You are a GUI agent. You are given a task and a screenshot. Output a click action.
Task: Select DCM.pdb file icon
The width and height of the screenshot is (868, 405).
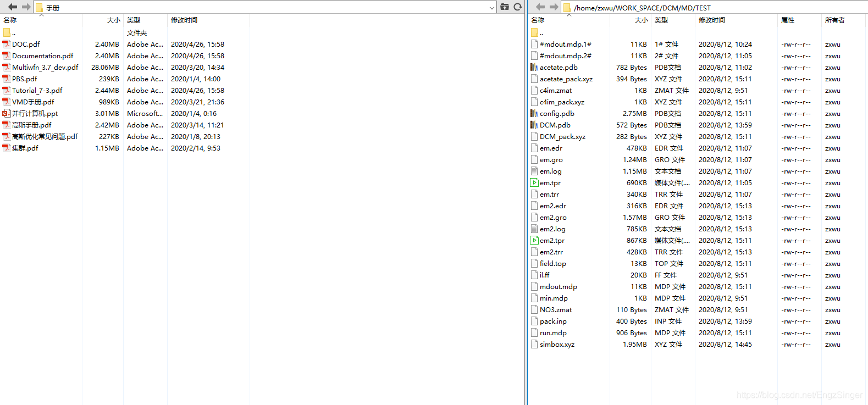534,125
